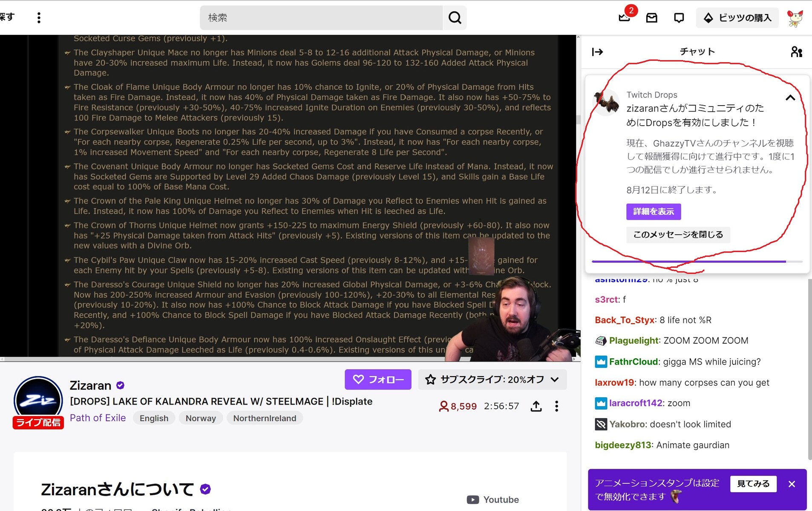Click the share upload icon
This screenshot has width=812, height=511.
(x=536, y=406)
